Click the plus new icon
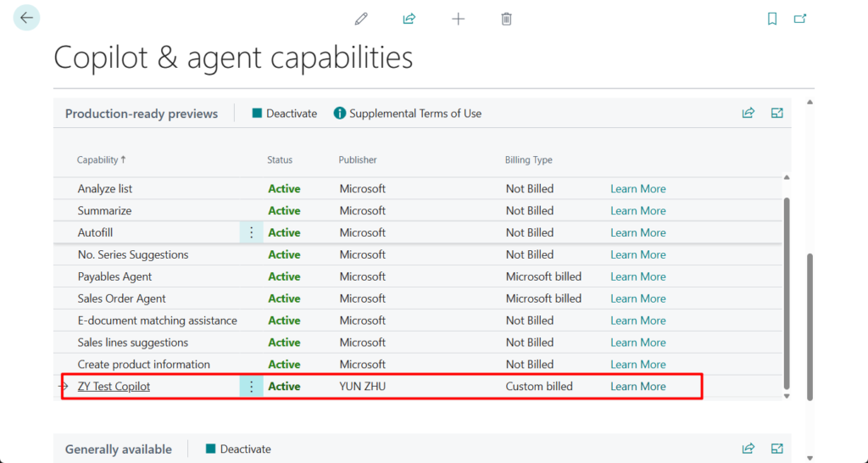This screenshot has width=868, height=463. pyautogui.click(x=458, y=19)
